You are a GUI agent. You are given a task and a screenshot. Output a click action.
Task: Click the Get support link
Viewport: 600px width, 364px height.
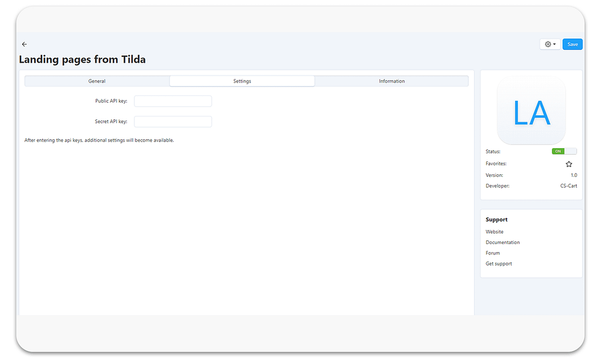point(499,264)
